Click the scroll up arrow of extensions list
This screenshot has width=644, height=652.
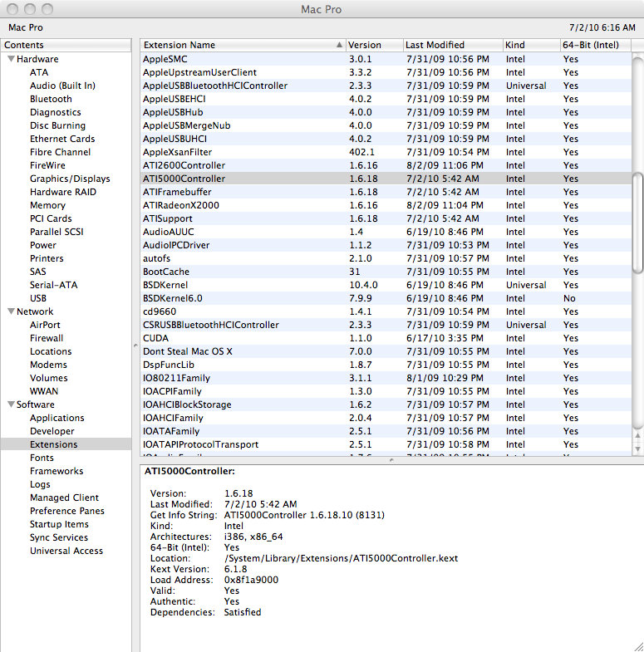(x=637, y=435)
